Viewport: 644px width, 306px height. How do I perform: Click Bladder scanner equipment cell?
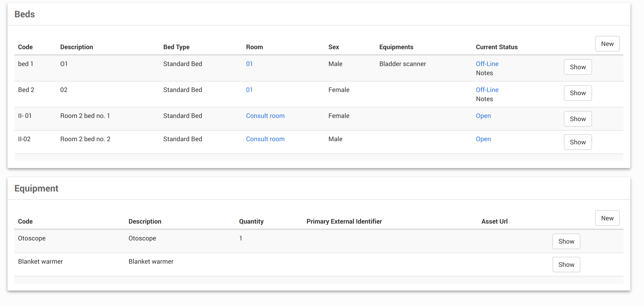(402, 64)
